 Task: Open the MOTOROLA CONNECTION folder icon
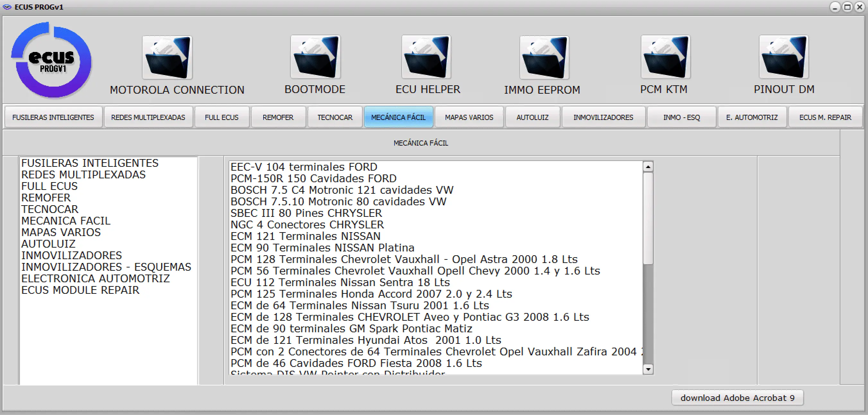pos(167,57)
